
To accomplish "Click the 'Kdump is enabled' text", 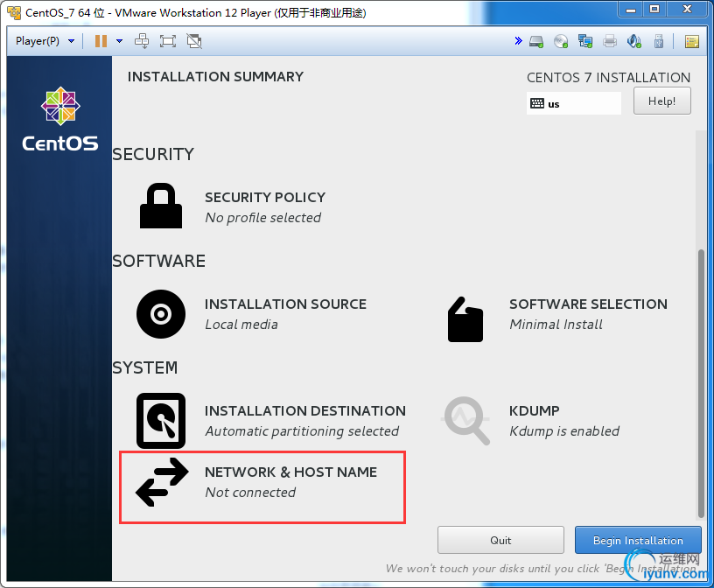I will click(x=564, y=431).
